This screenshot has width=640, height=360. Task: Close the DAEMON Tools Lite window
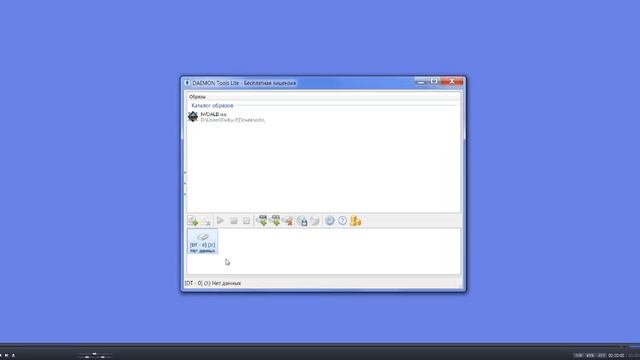pyautogui.click(x=452, y=82)
